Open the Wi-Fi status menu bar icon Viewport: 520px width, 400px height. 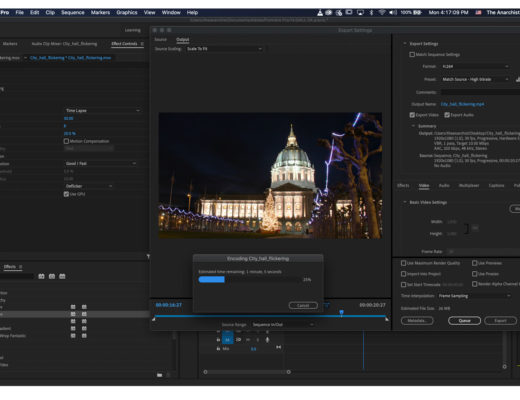pyautogui.click(x=382, y=13)
